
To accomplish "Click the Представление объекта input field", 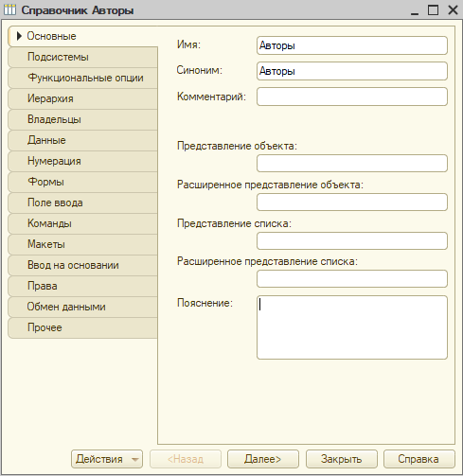I will 352,163.
